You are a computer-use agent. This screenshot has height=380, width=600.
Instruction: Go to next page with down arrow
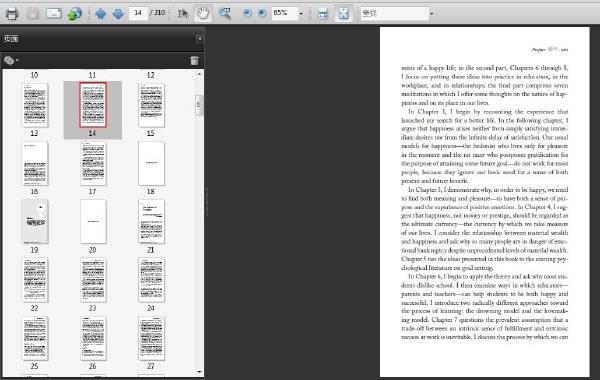tap(118, 14)
